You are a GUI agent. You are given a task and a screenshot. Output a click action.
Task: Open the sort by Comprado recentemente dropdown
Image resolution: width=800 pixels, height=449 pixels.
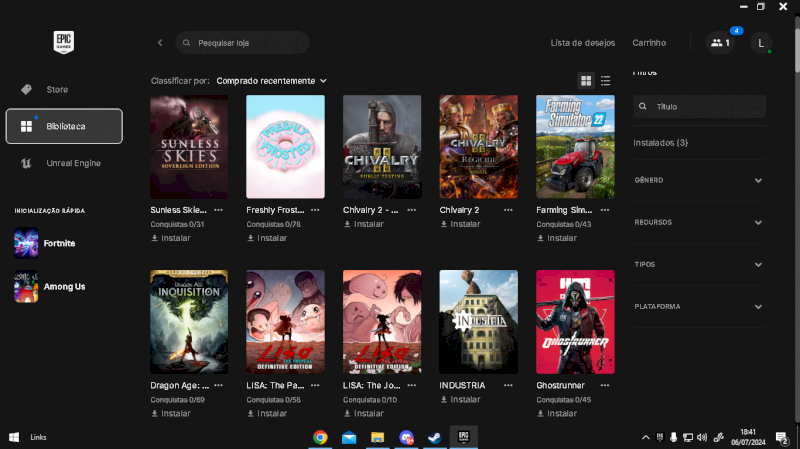pyautogui.click(x=271, y=81)
